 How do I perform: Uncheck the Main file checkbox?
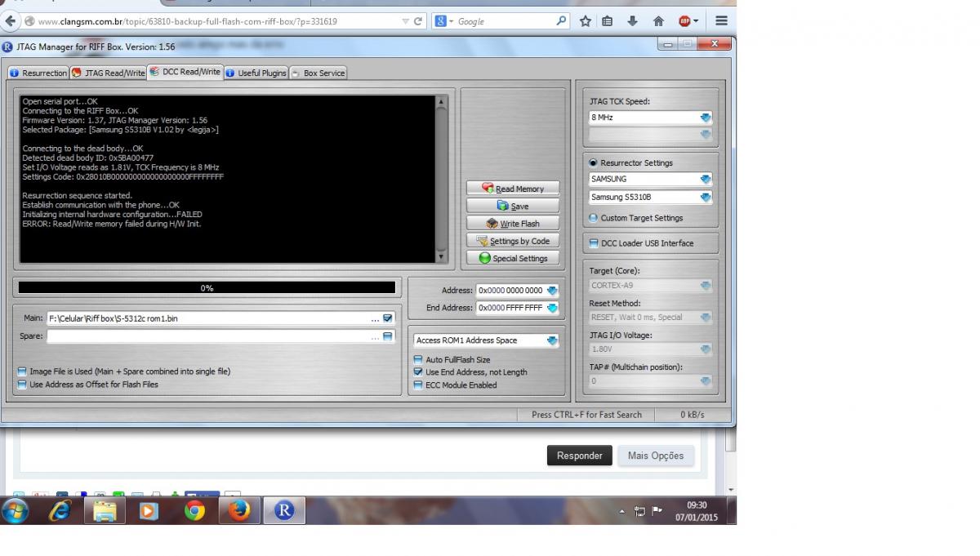coord(388,318)
